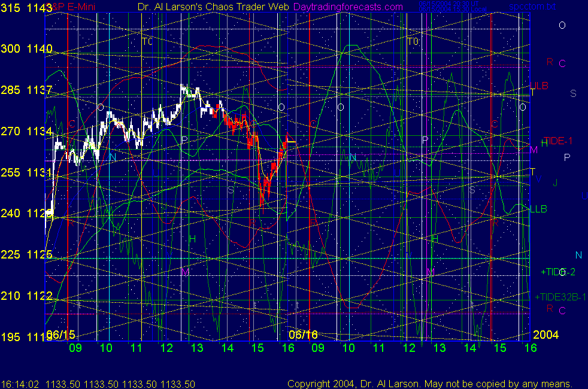The width and height of the screenshot is (588, 389).
Task: Click the red "ULB" band label
Action: point(539,86)
